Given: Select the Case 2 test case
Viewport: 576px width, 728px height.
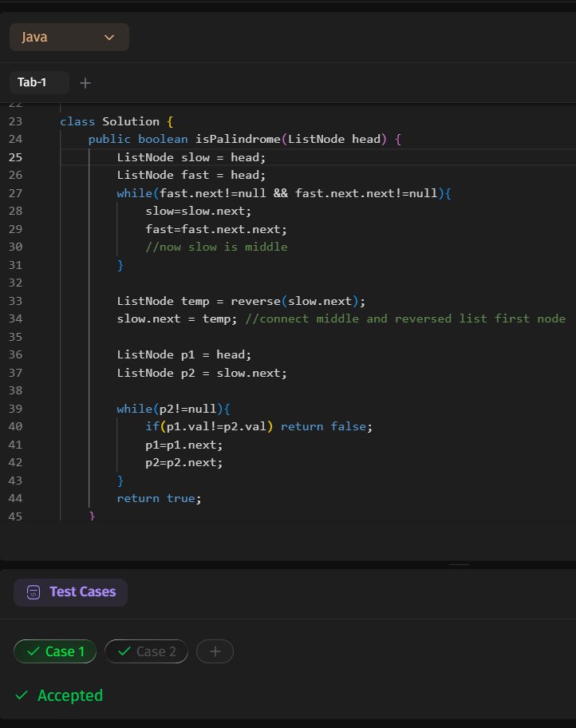Looking at the screenshot, I should [146, 651].
